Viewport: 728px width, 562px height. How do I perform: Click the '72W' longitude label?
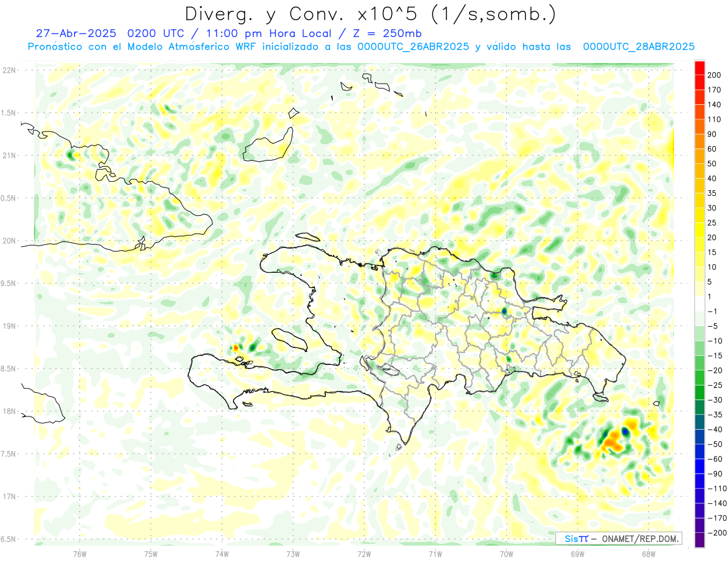[364, 554]
